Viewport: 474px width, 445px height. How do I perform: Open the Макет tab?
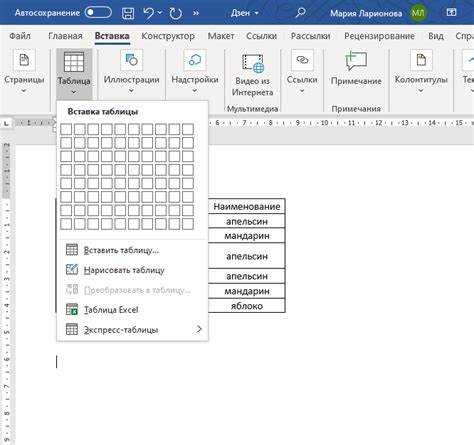pyautogui.click(x=221, y=36)
